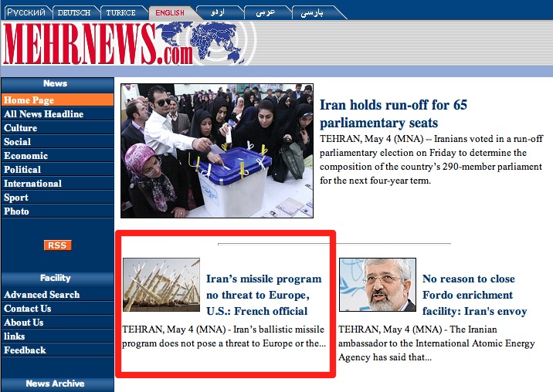Open the Feedback page

click(x=57, y=350)
